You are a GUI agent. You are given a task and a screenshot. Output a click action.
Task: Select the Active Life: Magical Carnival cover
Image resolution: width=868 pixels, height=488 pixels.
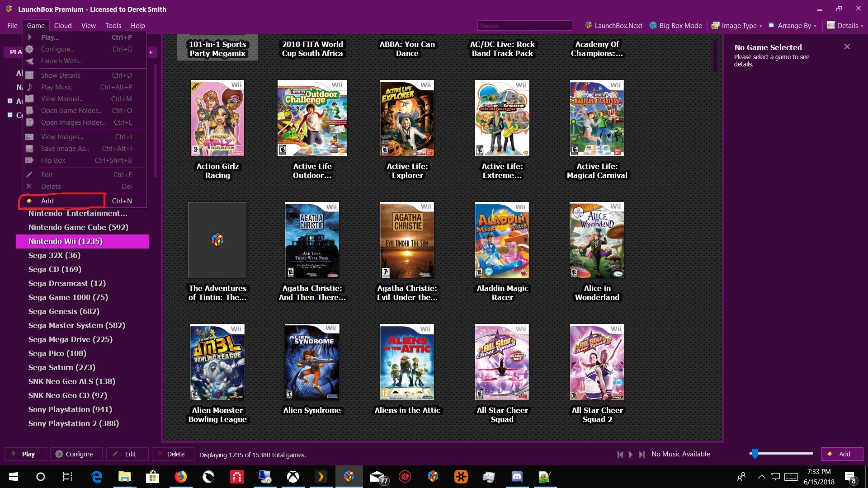(x=597, y=118)
